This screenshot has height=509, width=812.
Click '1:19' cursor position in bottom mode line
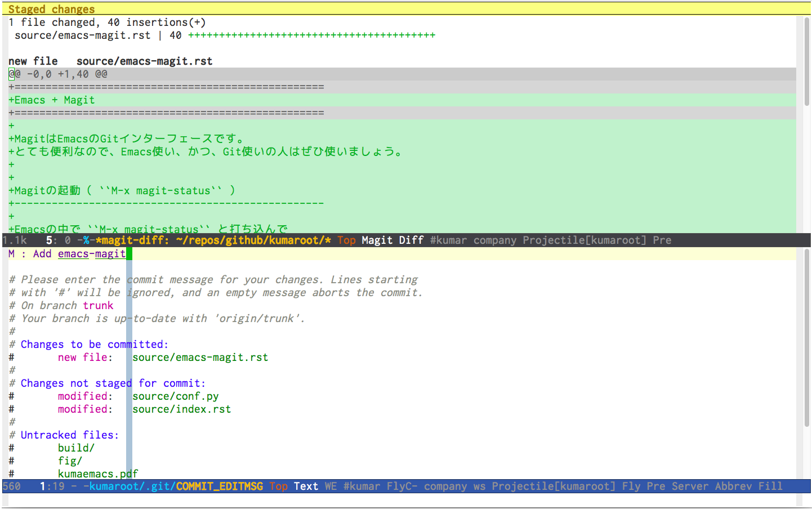[52, 486]
